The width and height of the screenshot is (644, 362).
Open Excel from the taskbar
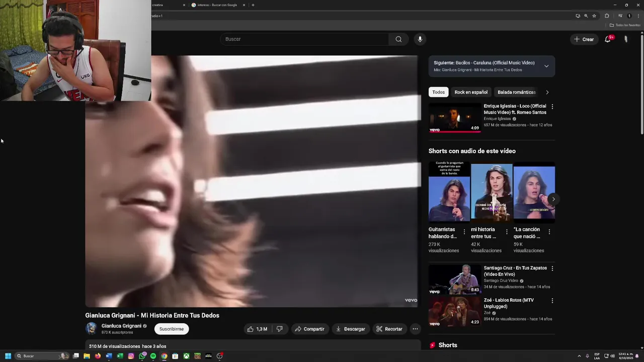tap(120, 356)
